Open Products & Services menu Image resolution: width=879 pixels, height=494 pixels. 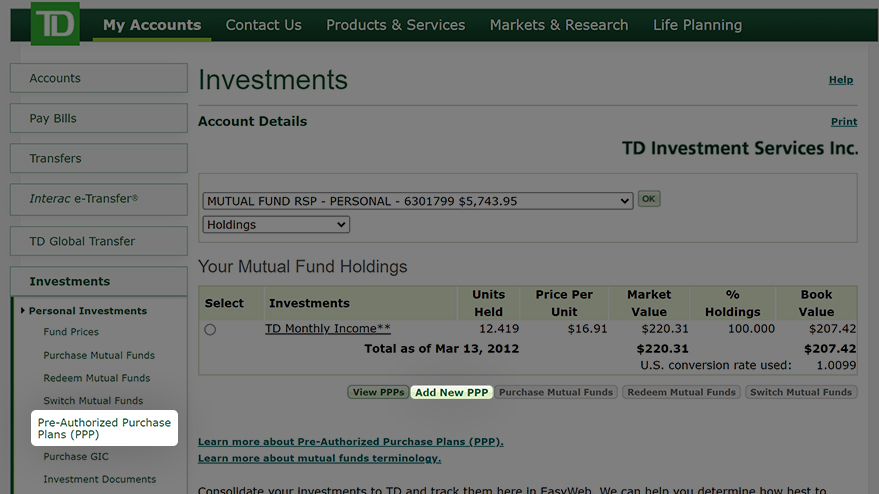(396, 25)
